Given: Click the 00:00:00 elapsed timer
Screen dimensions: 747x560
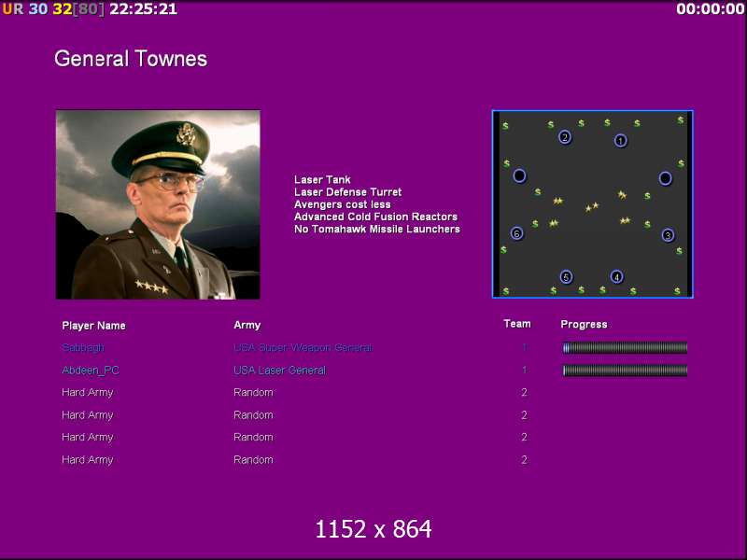Looking at the screenshot, I should (710, 8).
